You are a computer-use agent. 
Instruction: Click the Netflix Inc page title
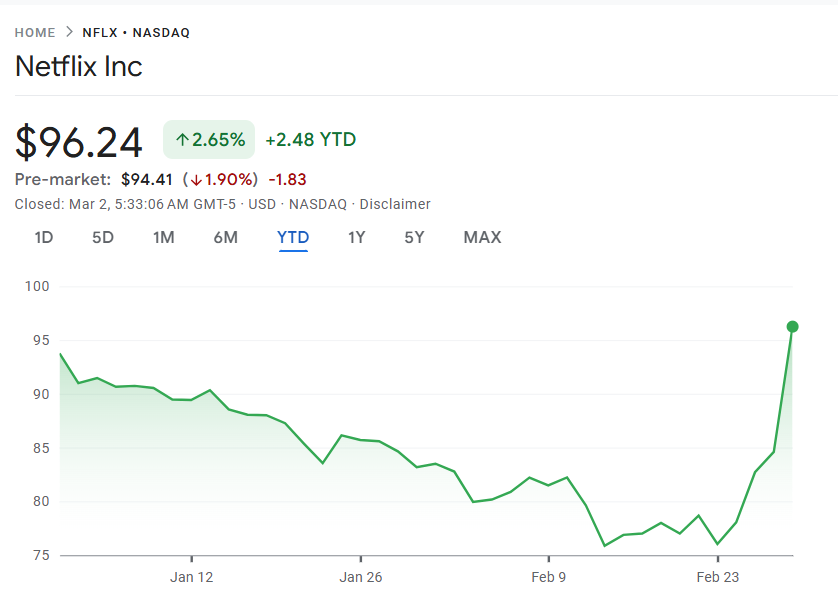click(78, 66)
